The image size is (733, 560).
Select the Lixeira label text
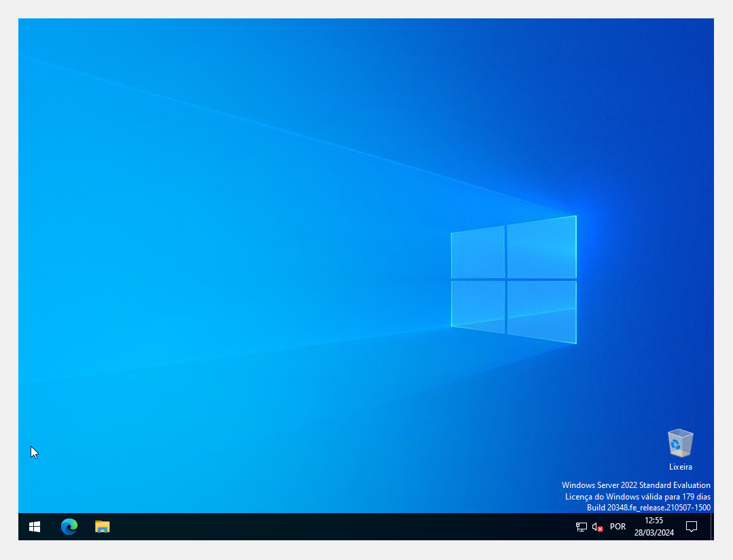click(x=680, y=467)
